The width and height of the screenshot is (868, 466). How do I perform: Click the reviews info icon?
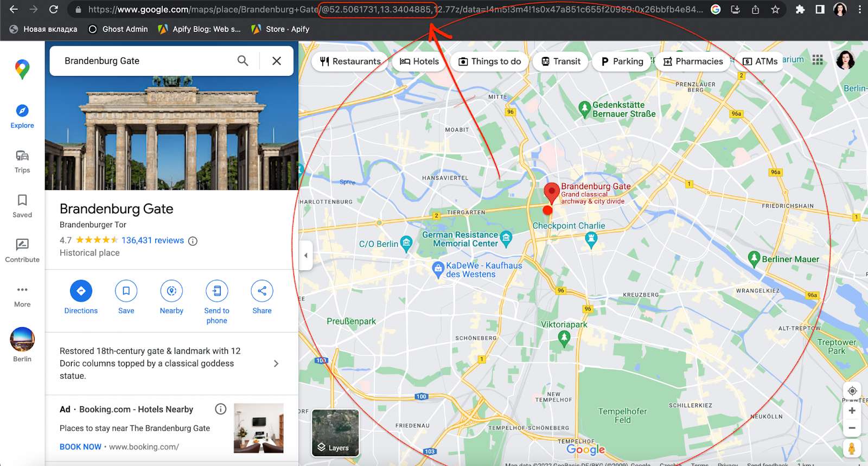pos(193,241)
